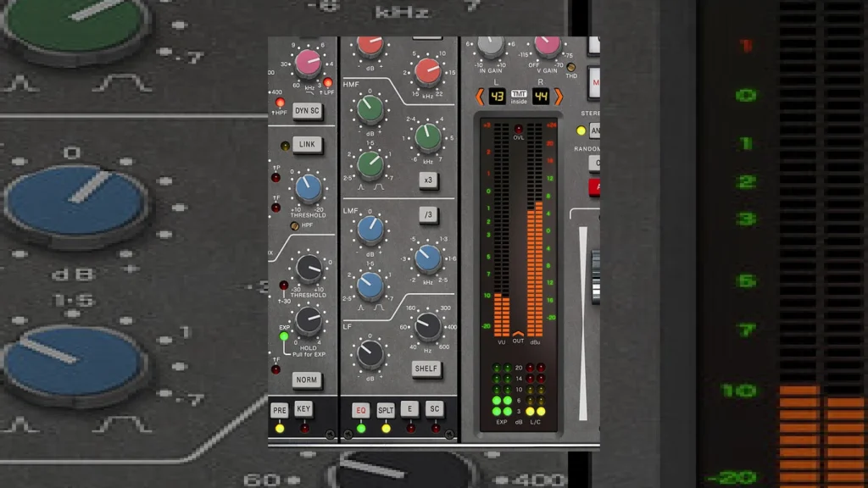Click the DYN SC button
868x488 pixels.
coord(307,111)
